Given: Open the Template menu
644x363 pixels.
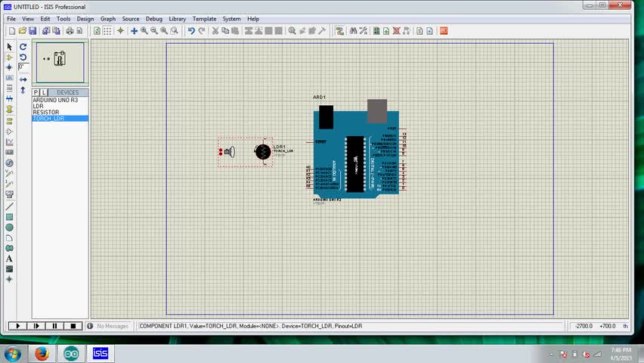Looking at the screenshot, I should 205,19.
